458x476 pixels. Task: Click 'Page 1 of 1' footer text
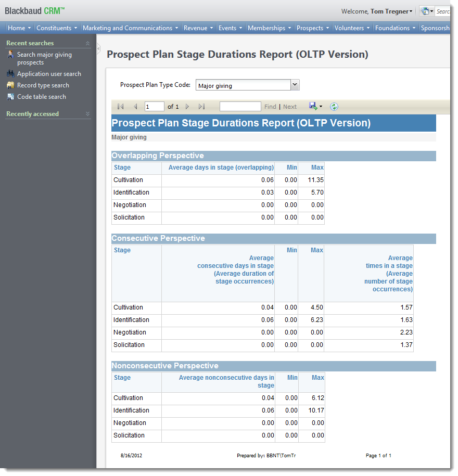378,456
